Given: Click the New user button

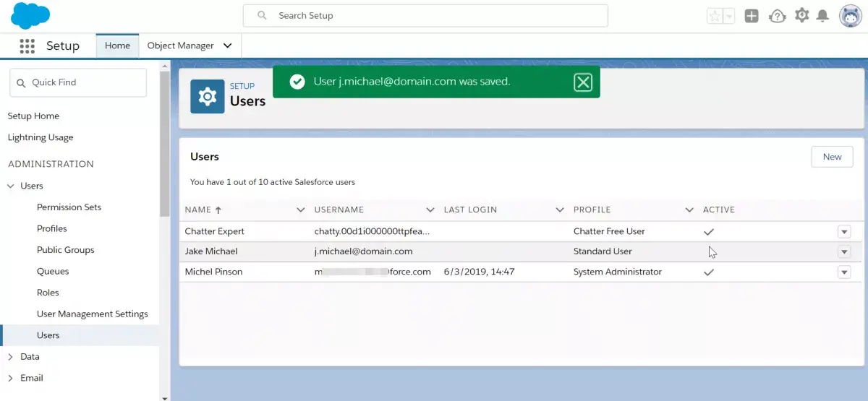Looking at the screenshot, I should [832, 157].
